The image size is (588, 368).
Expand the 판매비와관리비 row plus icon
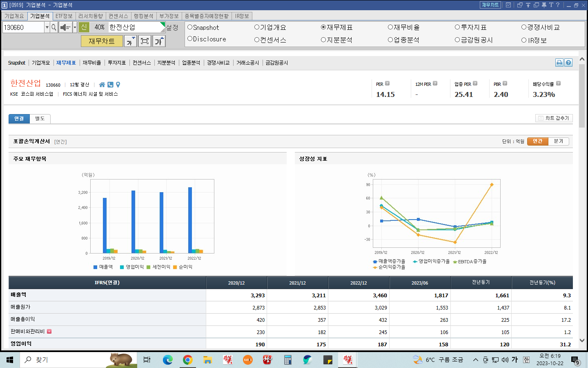pos(49,332)
